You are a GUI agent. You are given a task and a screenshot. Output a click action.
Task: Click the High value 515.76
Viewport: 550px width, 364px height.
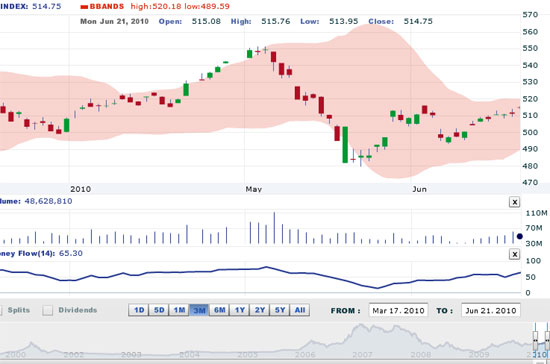pyautogui.click(x=276, y=21)
